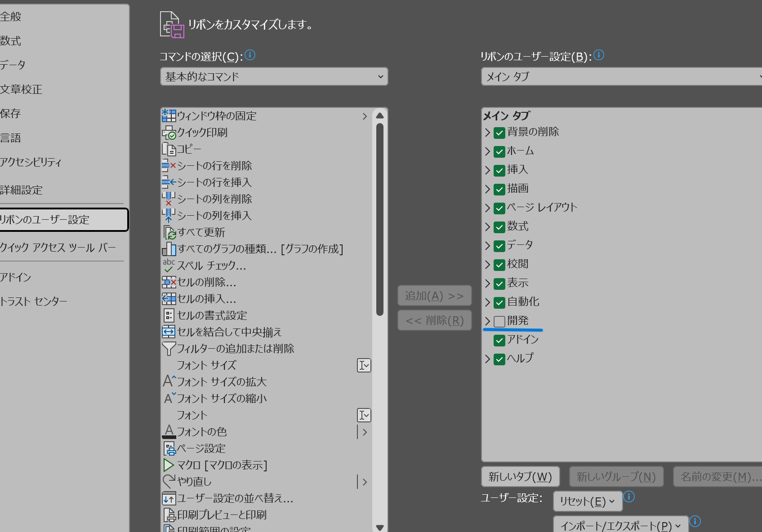Click the インポート/エクスポート button

(x=620, y=525)
